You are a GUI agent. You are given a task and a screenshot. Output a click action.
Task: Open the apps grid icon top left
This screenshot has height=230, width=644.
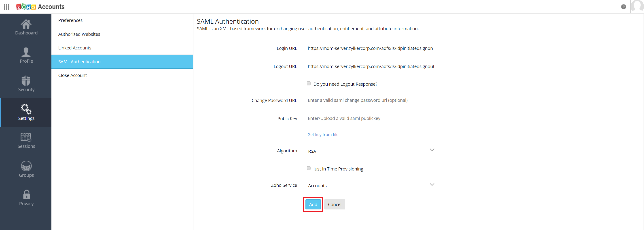[6, 7]
